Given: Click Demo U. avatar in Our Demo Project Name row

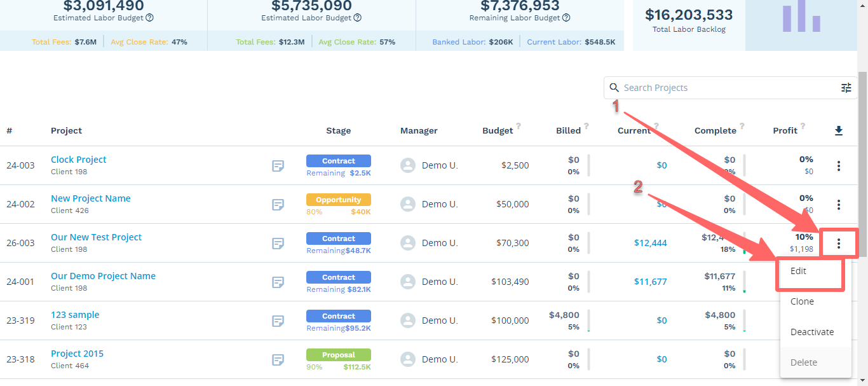Looking at the screenshot, I should [408, 282].
